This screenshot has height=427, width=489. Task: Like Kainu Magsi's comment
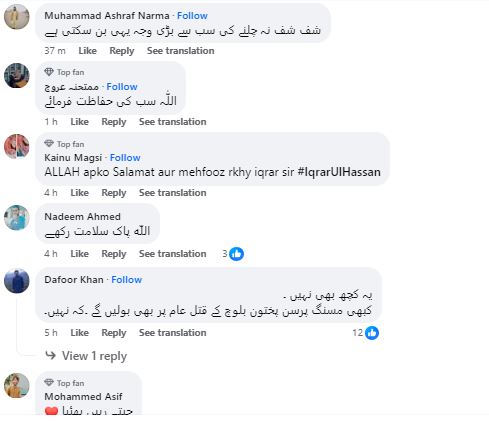[x=79, y=193]
